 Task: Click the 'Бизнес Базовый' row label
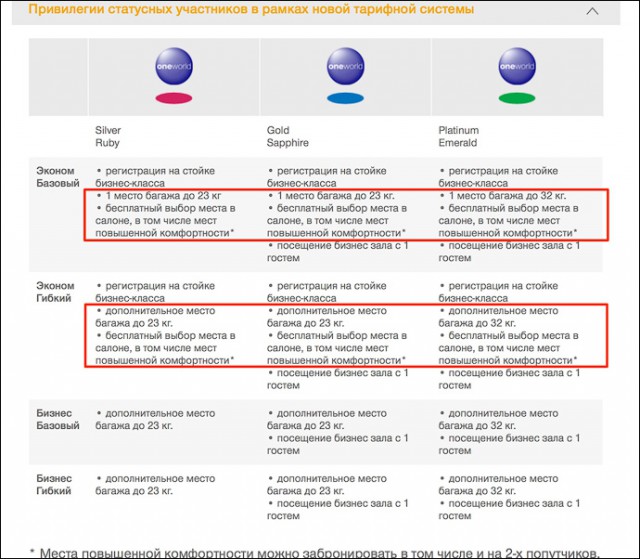click(58, 419)
